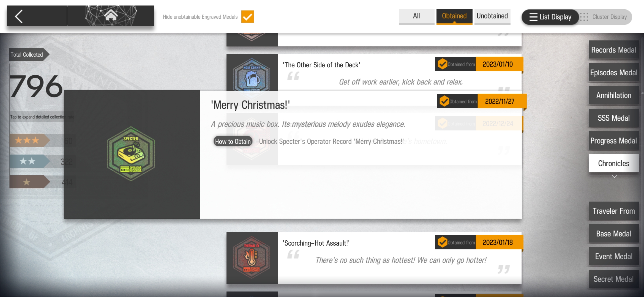Select the three-star medal count row
This screenshot has width=644, height=297.
[x=42, y=141]
